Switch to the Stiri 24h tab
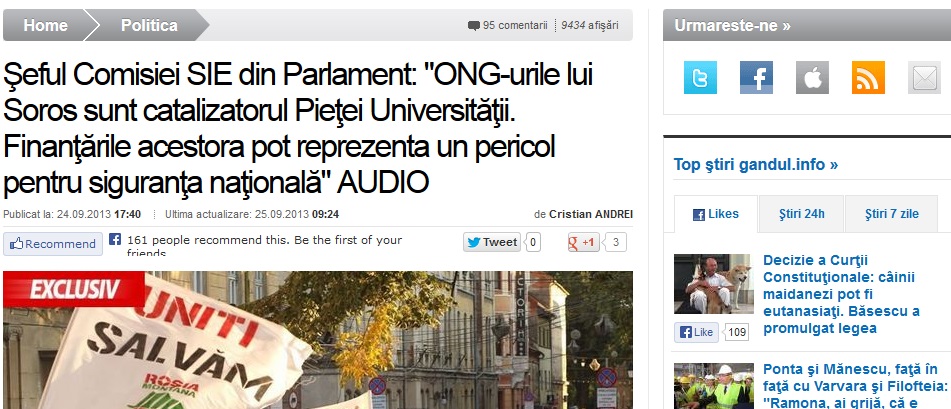Viewport: 951px width, 409px height. (x=802, y=214)
